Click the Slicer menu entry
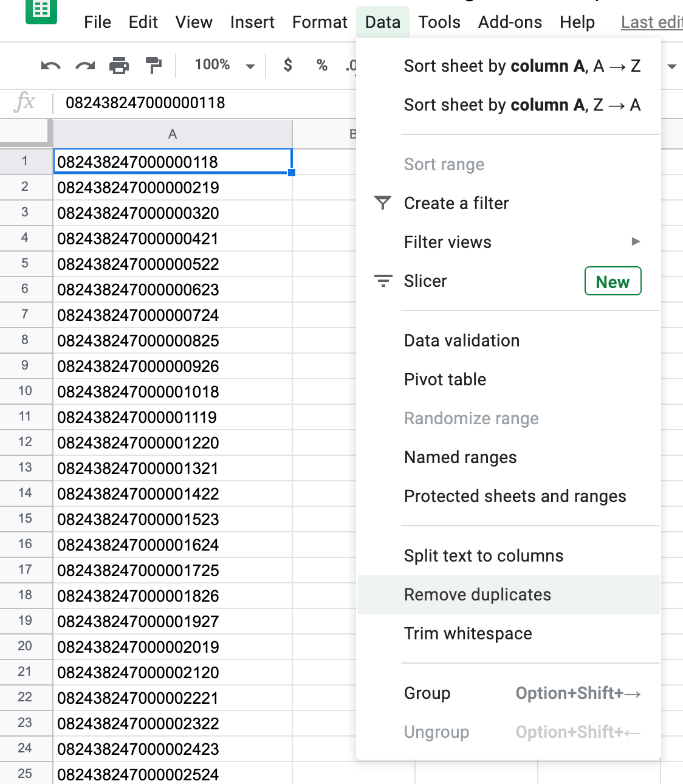The image size is (683, 784). pyautogui.click(x=425, y=281)
